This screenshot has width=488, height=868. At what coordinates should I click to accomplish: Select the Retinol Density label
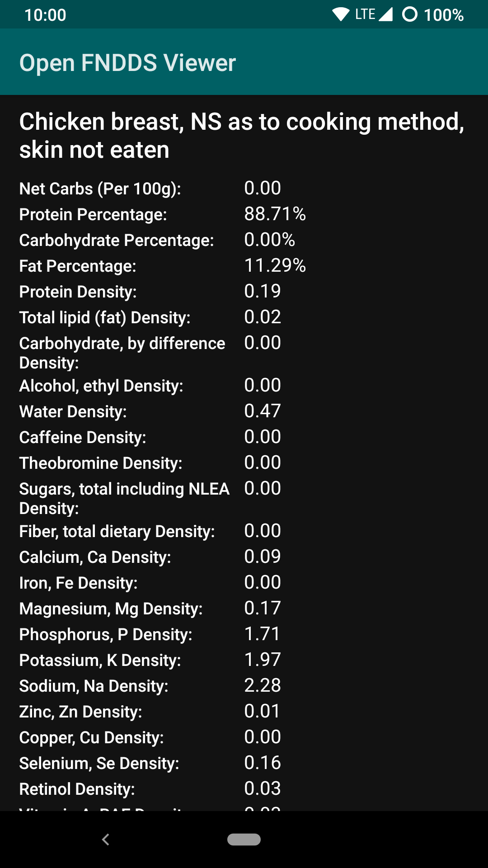pyautogui.click(x=77, y=789)
